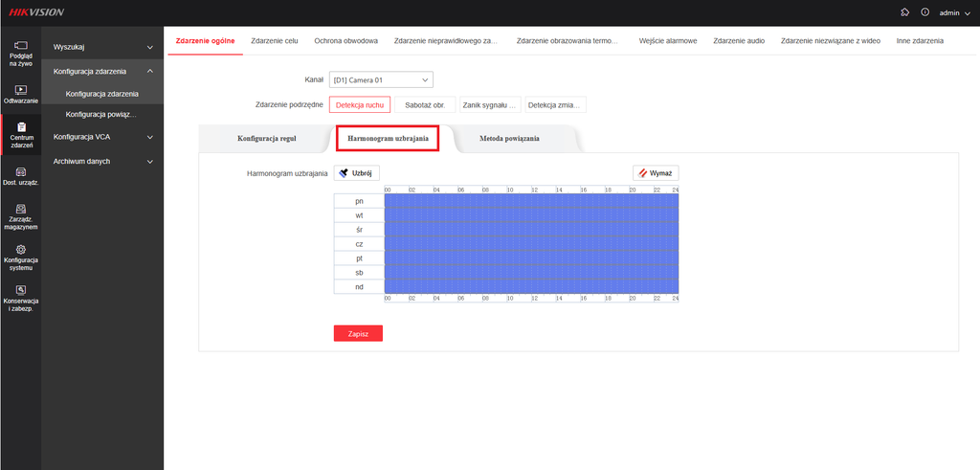The width and height of the screenshot is (980, 470).
Task: Open the Kanał [D1] Camera 01 dropdown
Action: 381,79
